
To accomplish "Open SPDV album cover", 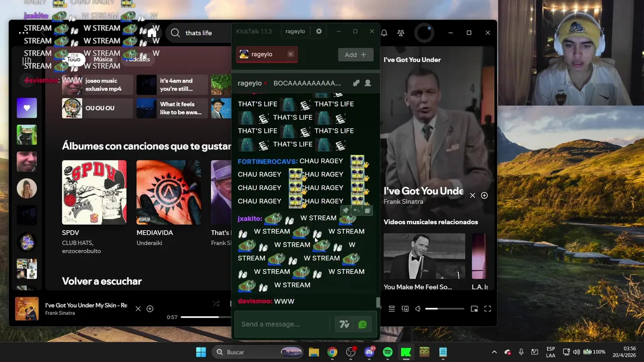I will 94,193.
